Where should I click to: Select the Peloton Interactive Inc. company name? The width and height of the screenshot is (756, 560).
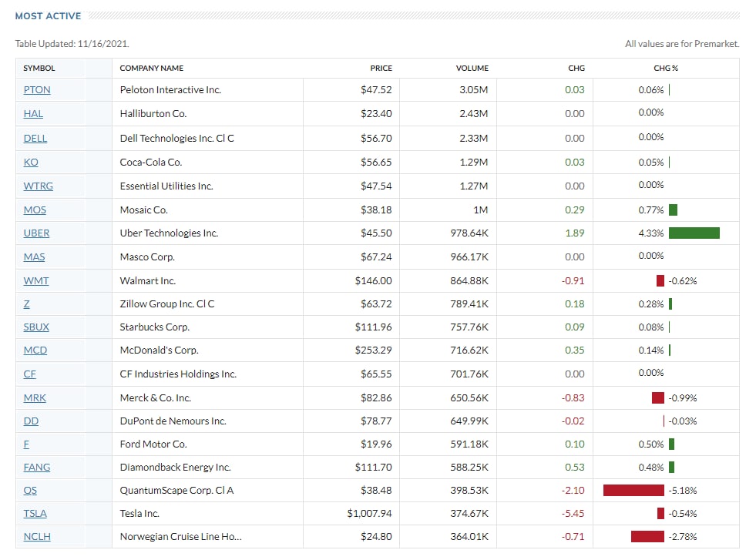pos(170,90)
